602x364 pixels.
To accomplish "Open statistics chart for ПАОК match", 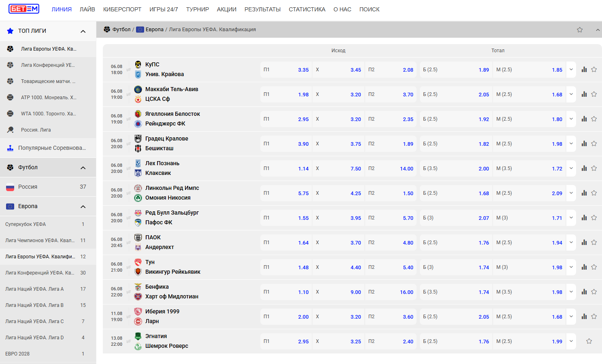I will tap(584, 243).
